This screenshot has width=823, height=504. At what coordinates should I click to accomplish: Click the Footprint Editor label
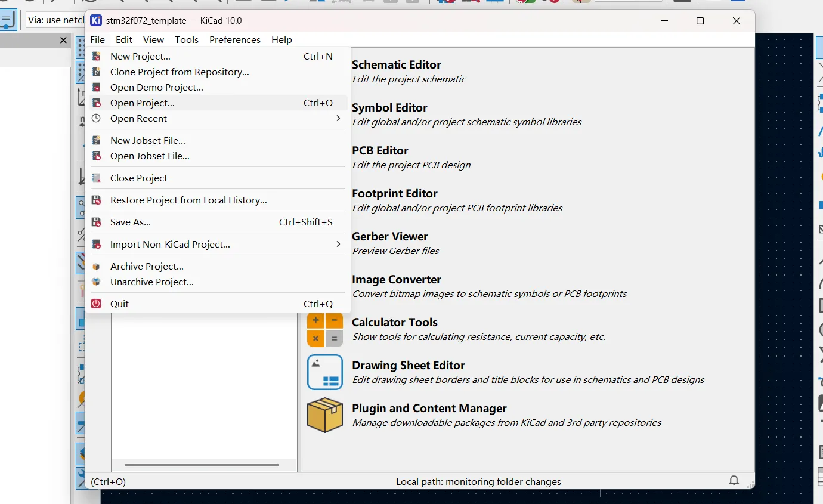point(395,193)
